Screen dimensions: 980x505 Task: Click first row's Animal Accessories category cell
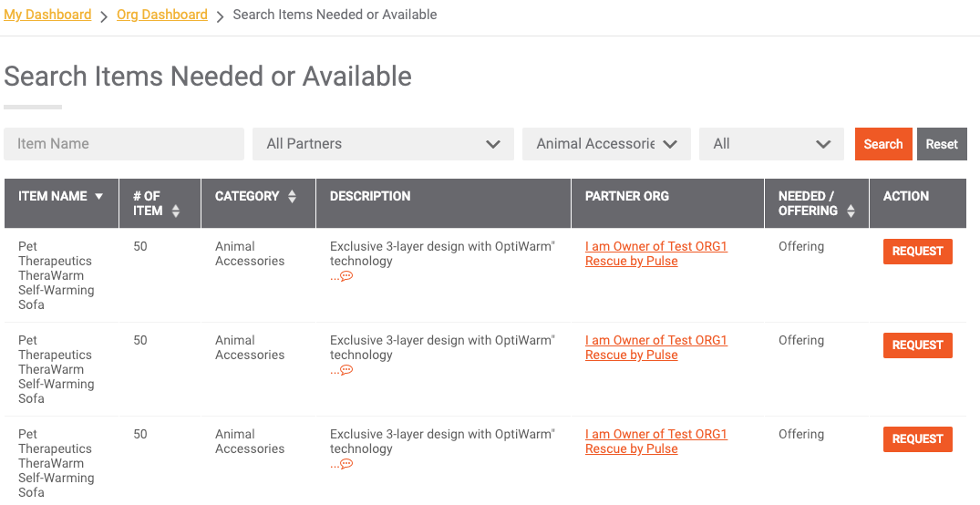point(250,253)
